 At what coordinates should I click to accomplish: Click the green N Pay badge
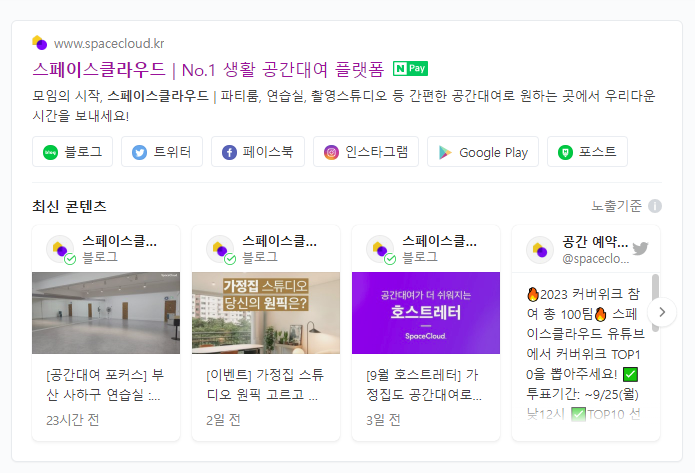tap(410, 69)
